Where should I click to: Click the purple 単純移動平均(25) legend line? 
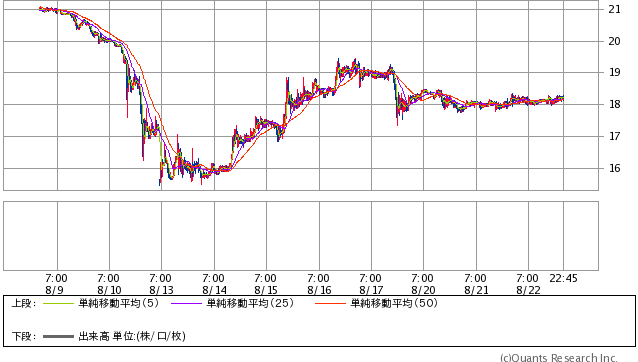tap(186, 303)
